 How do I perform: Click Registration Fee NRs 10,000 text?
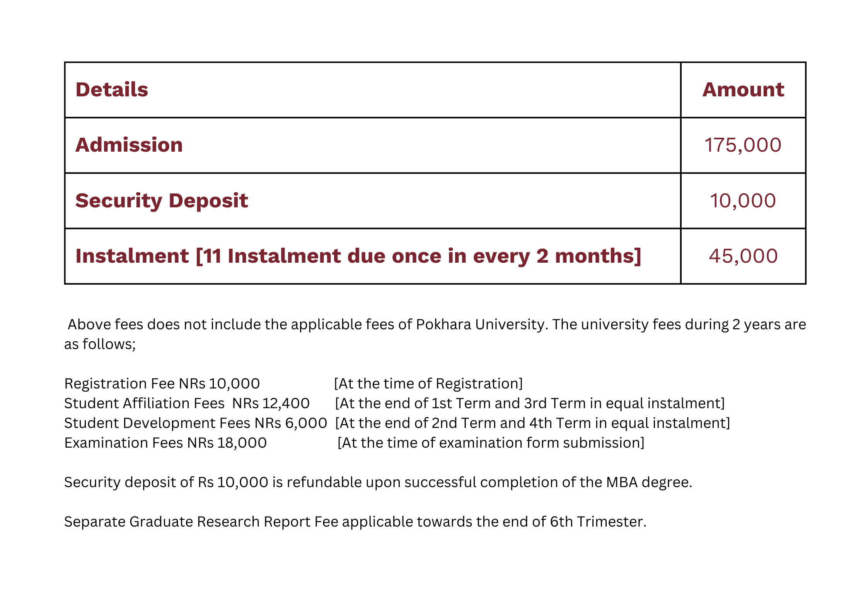pyautogui.click(x=162, y=383)
